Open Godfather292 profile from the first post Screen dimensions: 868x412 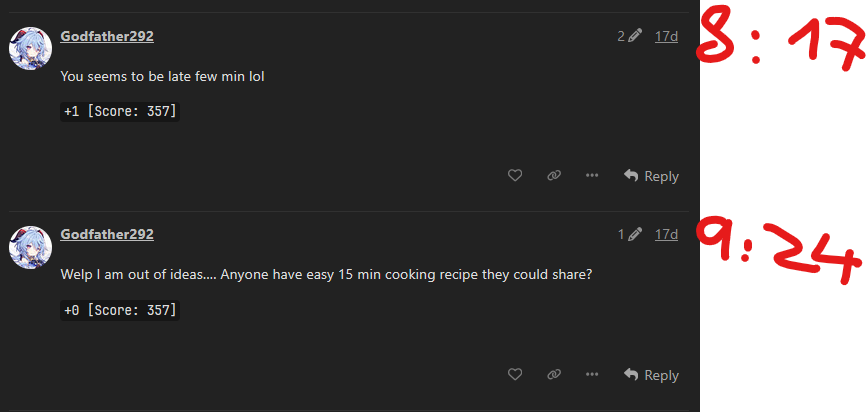[x=107, y=36]
